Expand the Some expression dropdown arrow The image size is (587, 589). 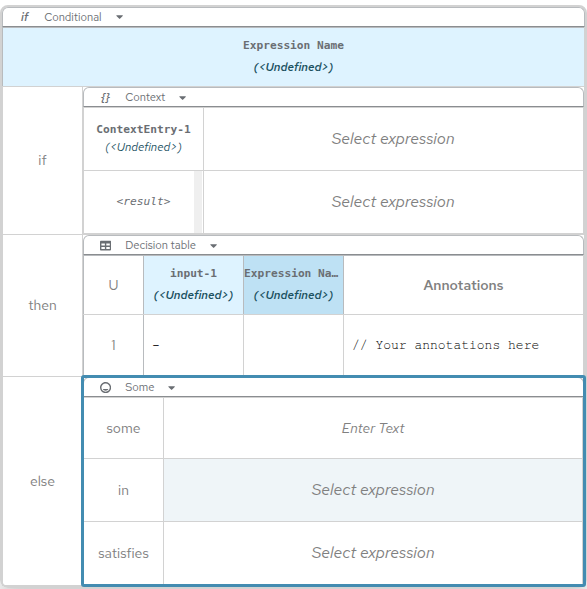tap(172, 388)
